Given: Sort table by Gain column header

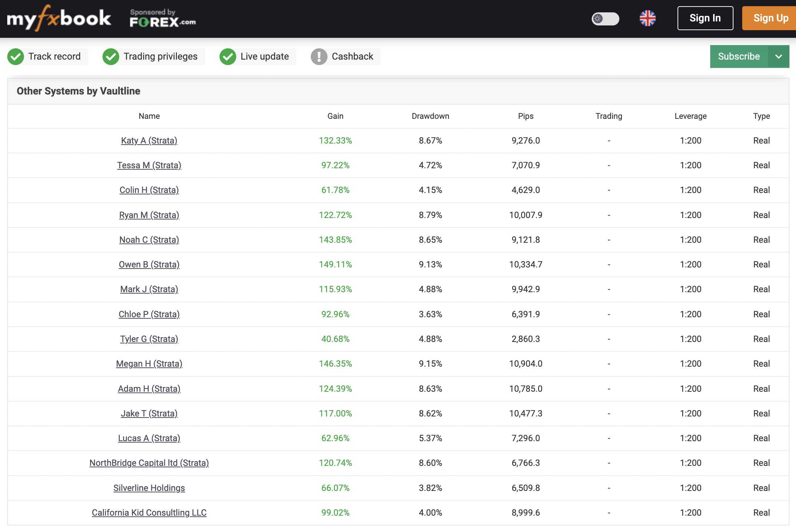Looking at the screenshot, I should coord(335,116).
